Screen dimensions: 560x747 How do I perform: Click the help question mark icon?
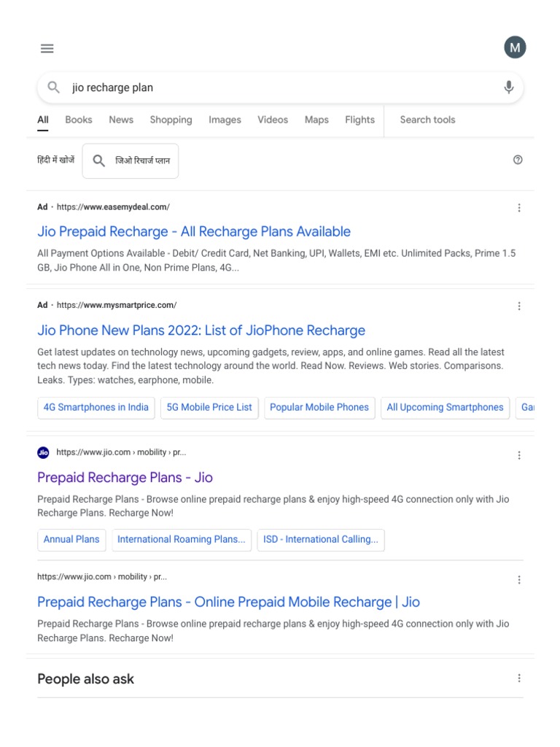tap(518, 160)
